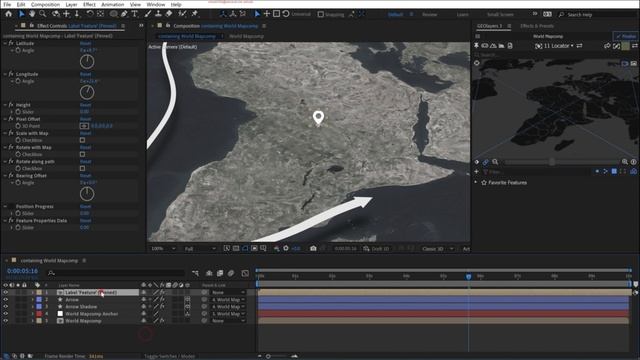Collapse the Bearing Offset effect group
Screen dimensions: 640x360
pyautogui.click(x=5, y=176)
